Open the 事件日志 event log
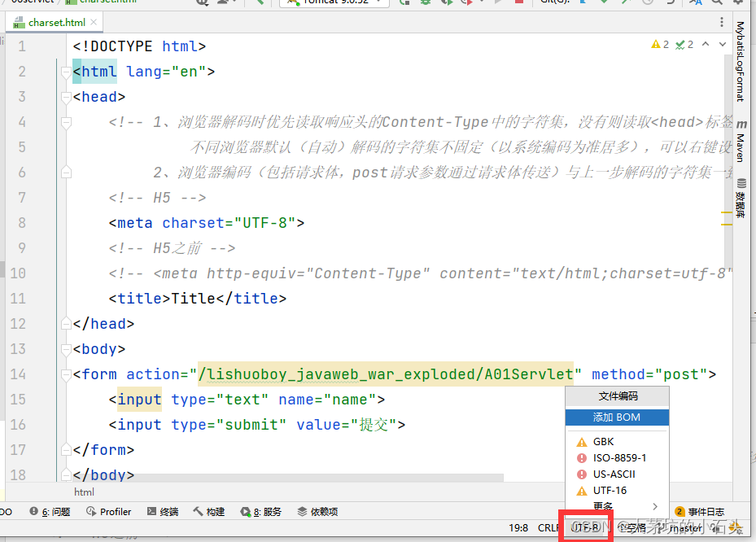The width and height of the screenshot is (756, 542). (701, 511)
